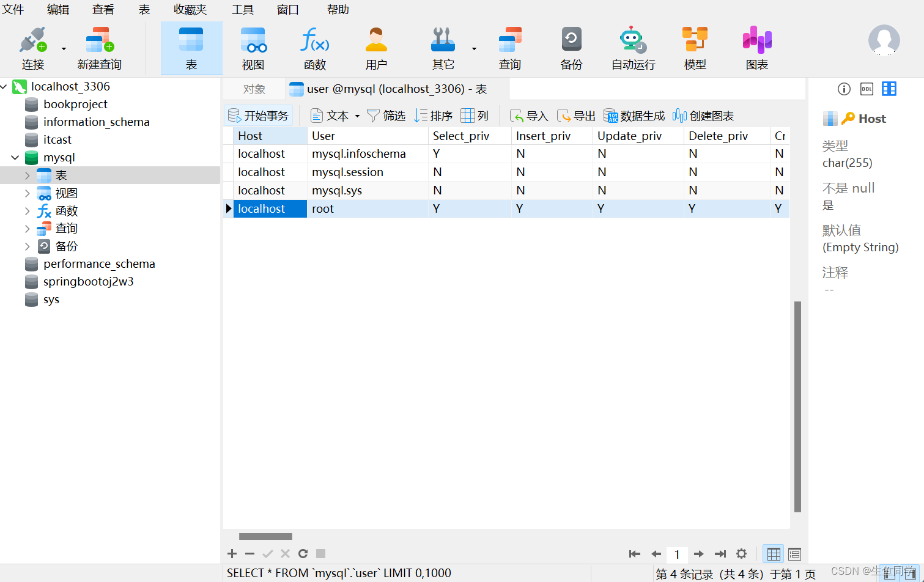Open the 查看 menu

coord(103,10)
